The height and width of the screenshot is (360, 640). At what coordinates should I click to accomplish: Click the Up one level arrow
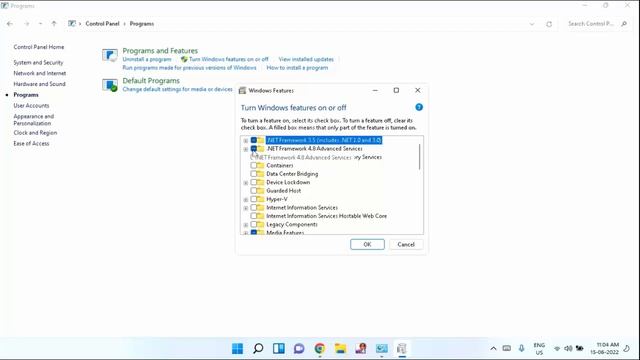(x=54, y=24)
